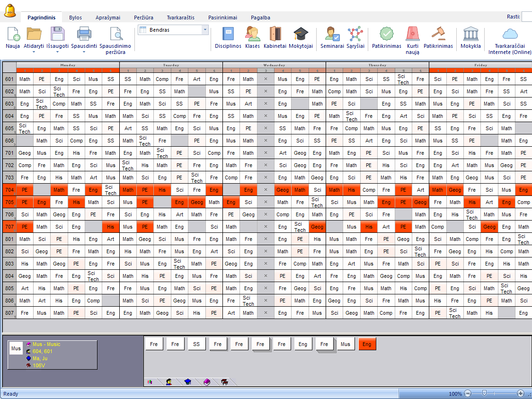The width and height of the screenshot is (532, 399).
Task: Click the Rasti search input field
Action: point(526,17)
